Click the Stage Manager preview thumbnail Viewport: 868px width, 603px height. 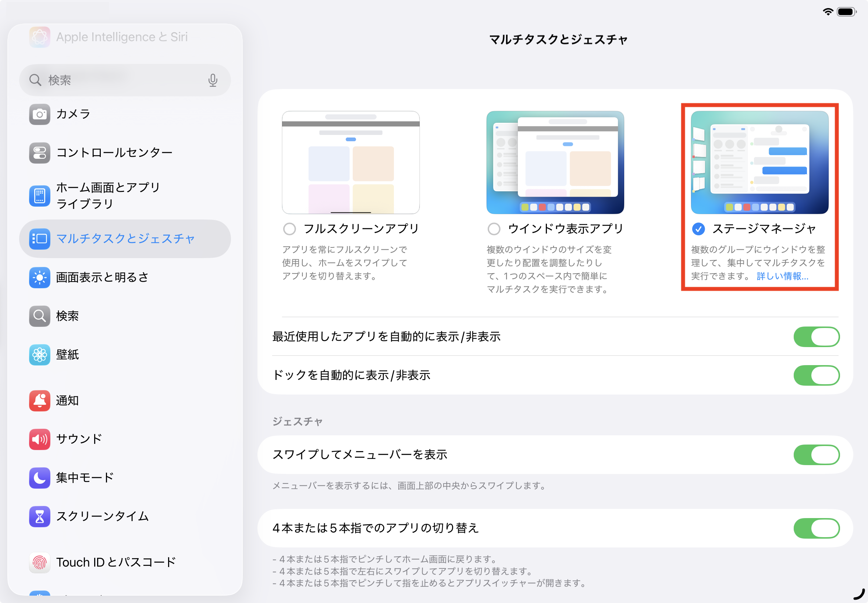pyautogui.click(x=759, y=163)
